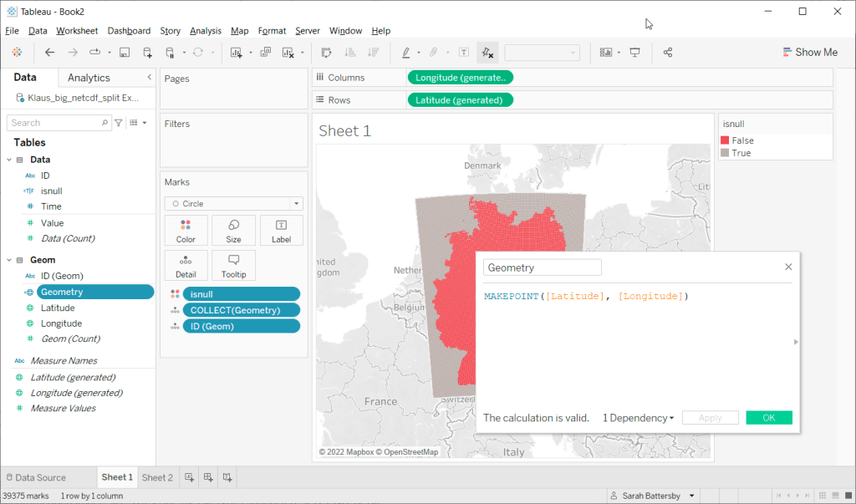
Task: Click the Swap Rows and Columns icon
Action: click(x=327, y=53)
